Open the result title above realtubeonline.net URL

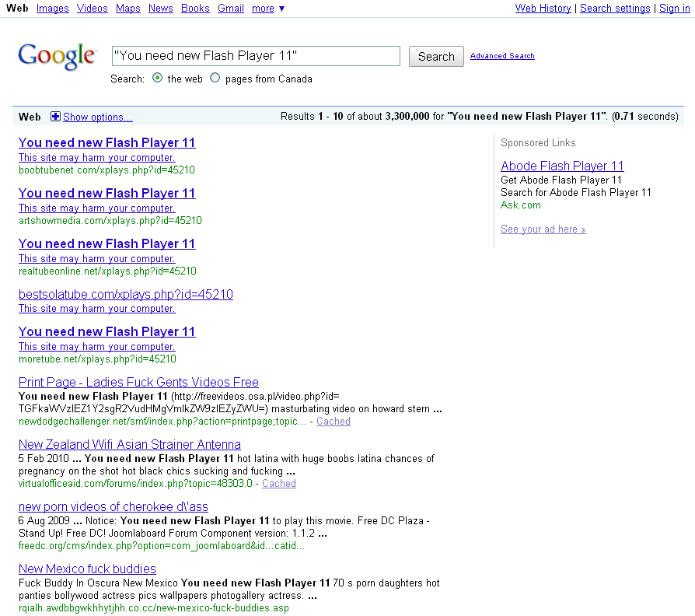[107, 243]
